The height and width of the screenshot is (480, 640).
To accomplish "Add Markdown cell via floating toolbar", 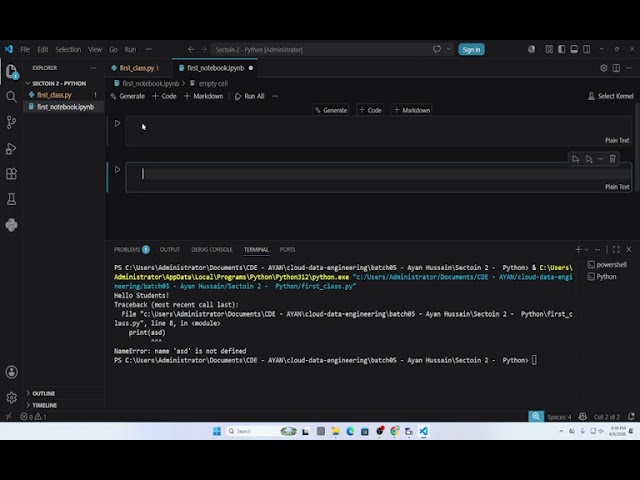I will click(412, 110).
